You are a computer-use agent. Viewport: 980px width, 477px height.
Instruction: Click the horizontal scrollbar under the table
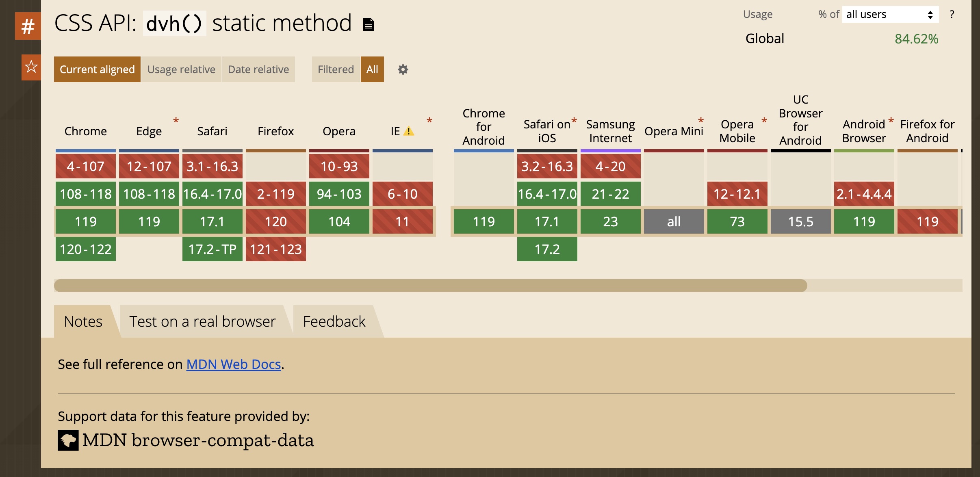pos(431,286)
